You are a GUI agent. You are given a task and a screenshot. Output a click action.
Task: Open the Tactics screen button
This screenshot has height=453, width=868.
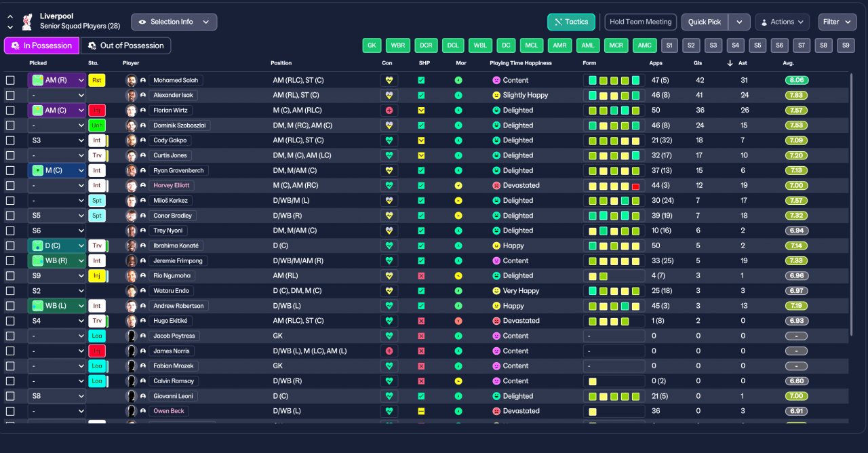tap(571, 22)
